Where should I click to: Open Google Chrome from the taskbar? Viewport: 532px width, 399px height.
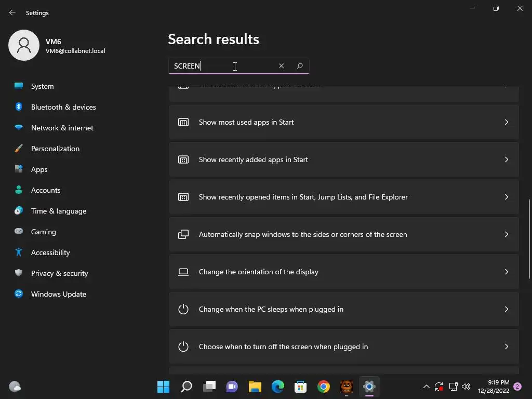click(324, 387)
